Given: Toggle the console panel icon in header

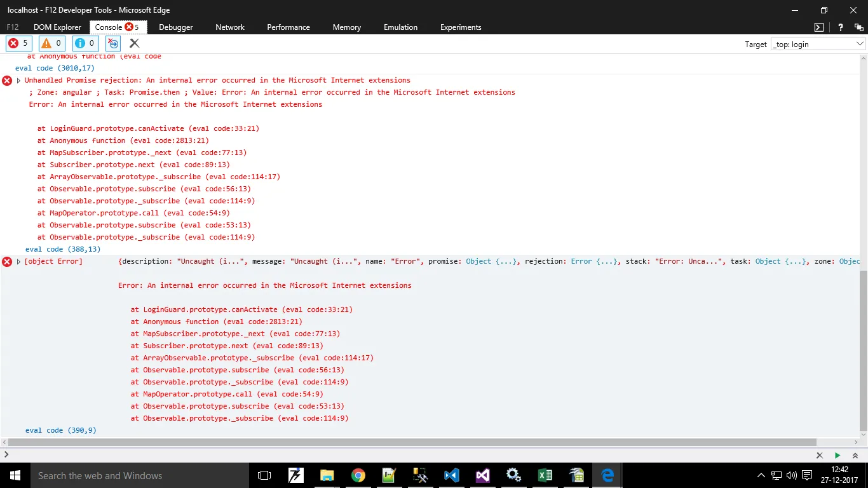Looking at the screenshot, I should [x=820, y=27].
